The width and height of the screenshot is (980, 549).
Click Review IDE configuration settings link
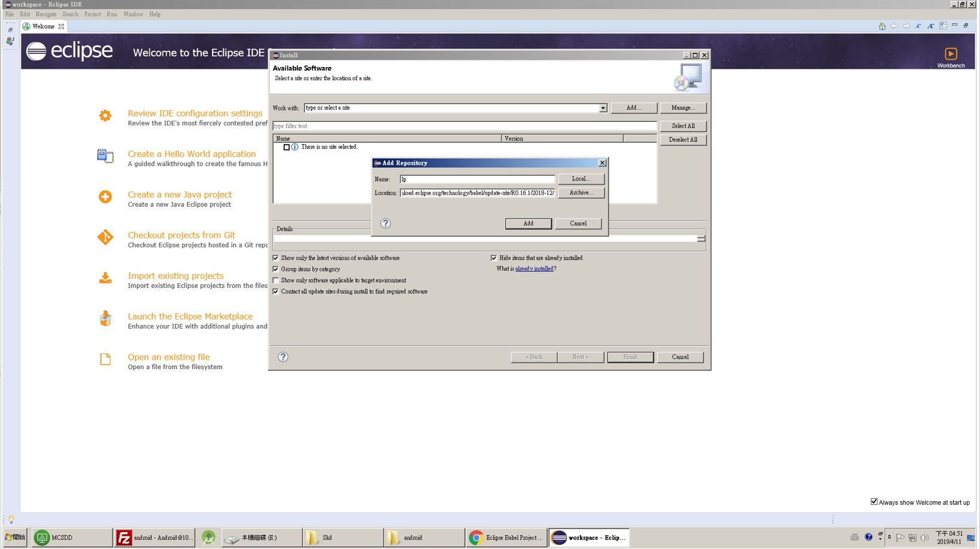tap(195, 114)
